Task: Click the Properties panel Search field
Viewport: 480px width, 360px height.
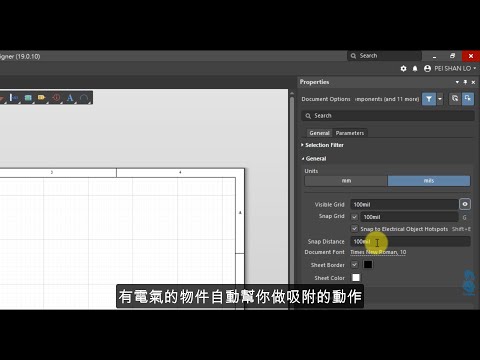Action: [388, 116]
